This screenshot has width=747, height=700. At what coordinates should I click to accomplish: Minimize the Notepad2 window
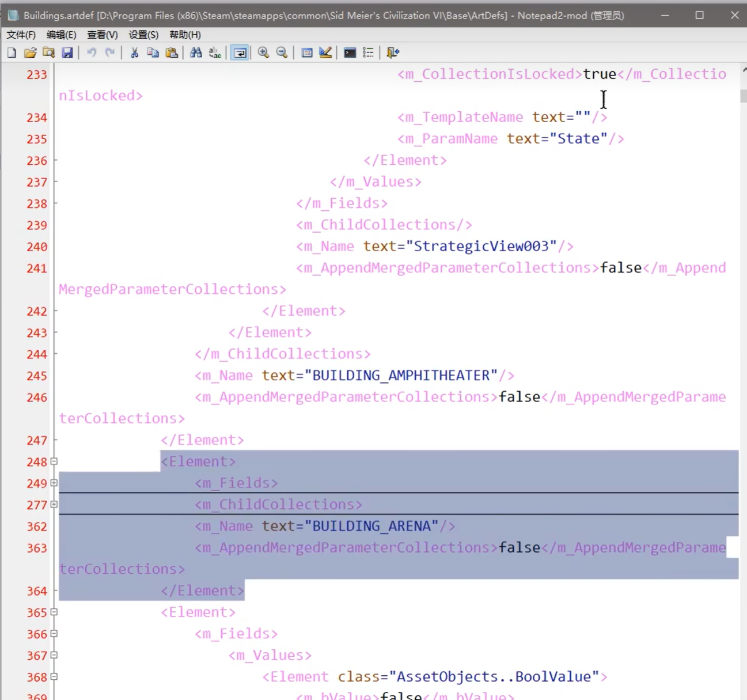665,15
